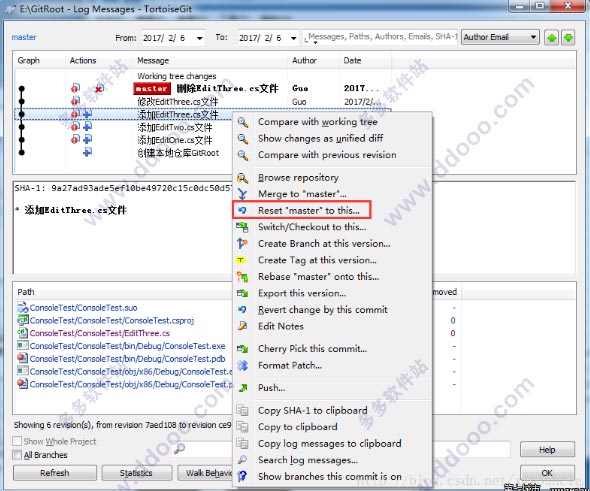The image size is (590, 491).
Task: Select Show branches this commit is on
Action: 330,476
